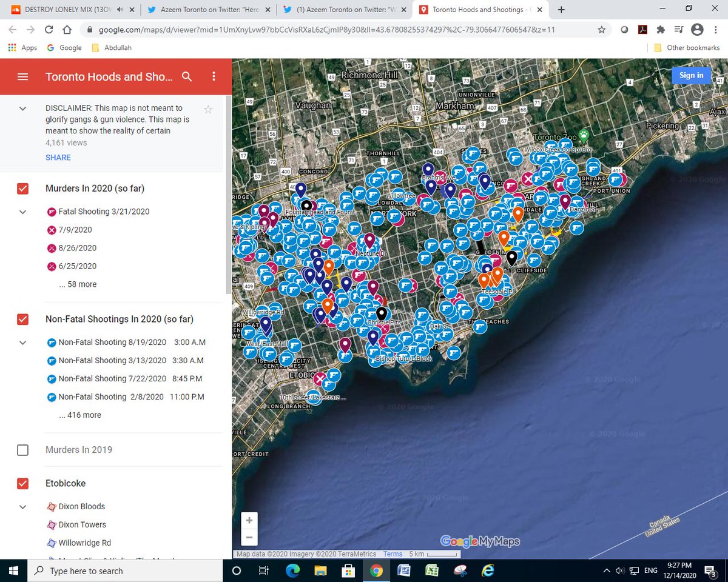This screenshot has width=728, height=582.
Task: Click the Willowridge Rd polygon icon
Action: point(52,543)
